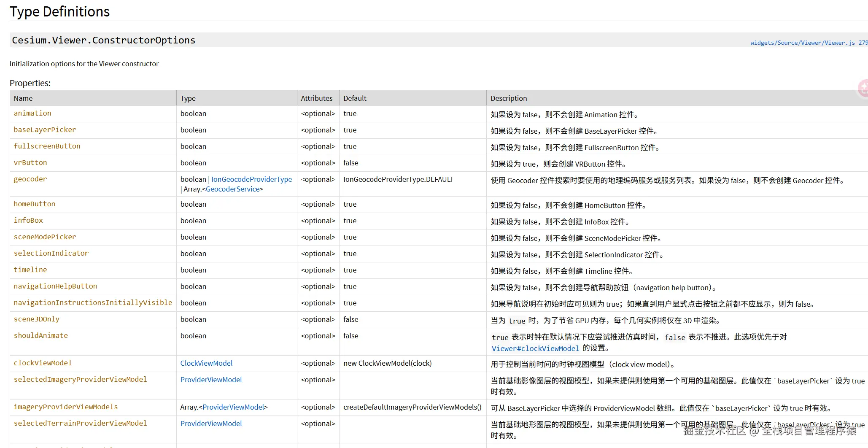Screen dimensions: 868x448
Task: Click the description mentioning the Animation 控件
Action: point(565,114)
